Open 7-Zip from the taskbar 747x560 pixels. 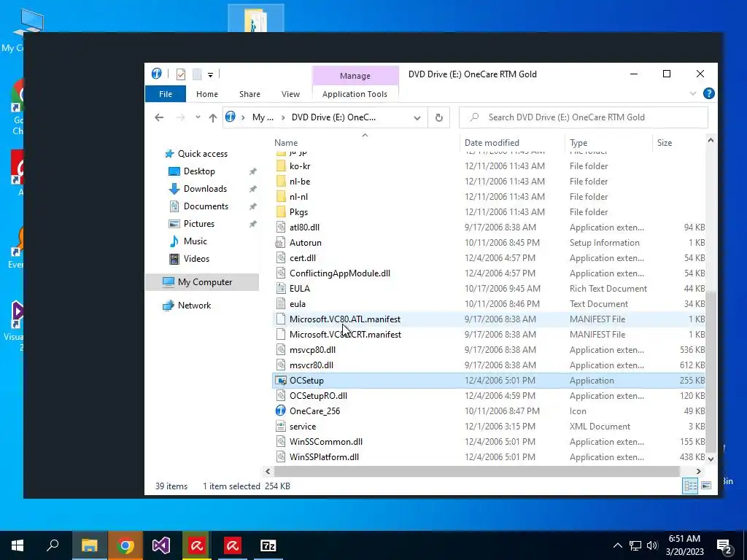click(268, 545)
